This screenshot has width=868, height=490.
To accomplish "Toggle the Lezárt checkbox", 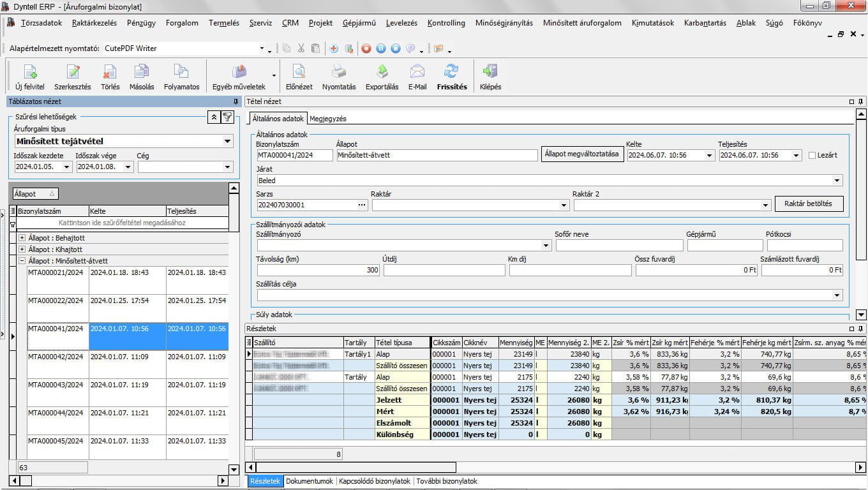I will pyautogui.click(x=812, y=155).
